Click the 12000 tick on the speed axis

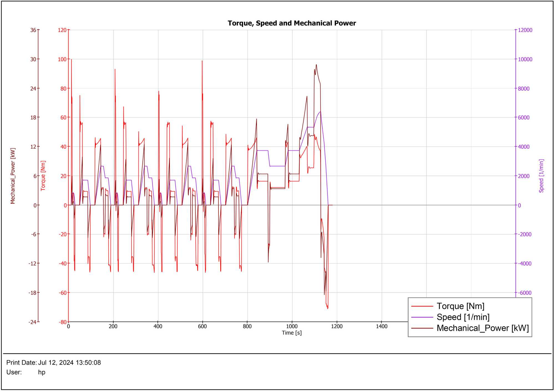pos(525,30)
